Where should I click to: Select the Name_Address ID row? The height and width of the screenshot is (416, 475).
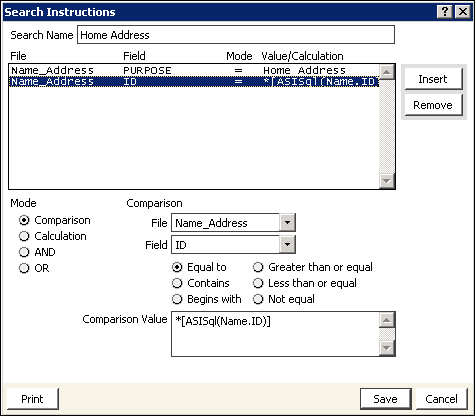click(x=194, y=82)
